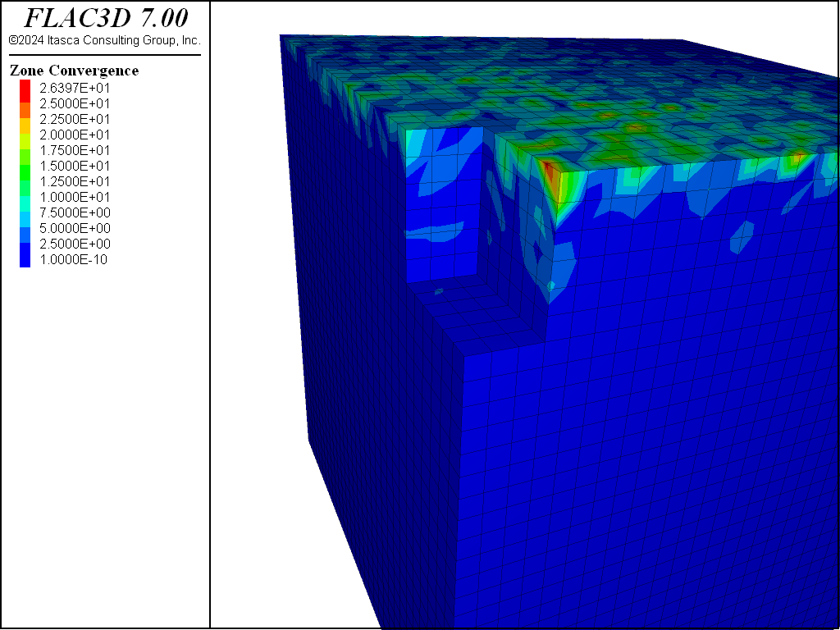Image resolution: width=840 pixels, height=630 pixels.
Task: Click the legend value 1.0000E-10
Action: (73, 260)
